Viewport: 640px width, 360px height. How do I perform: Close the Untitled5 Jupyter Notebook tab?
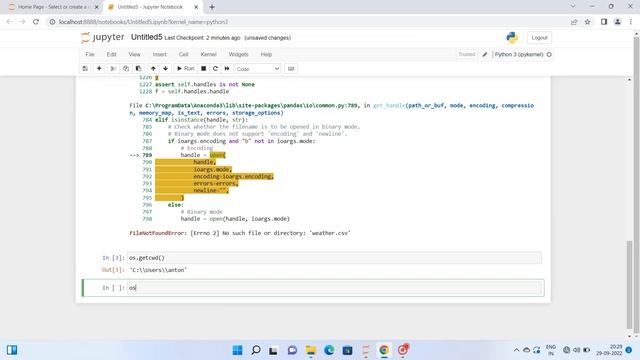pyautogui.click(x=196, y=7)
